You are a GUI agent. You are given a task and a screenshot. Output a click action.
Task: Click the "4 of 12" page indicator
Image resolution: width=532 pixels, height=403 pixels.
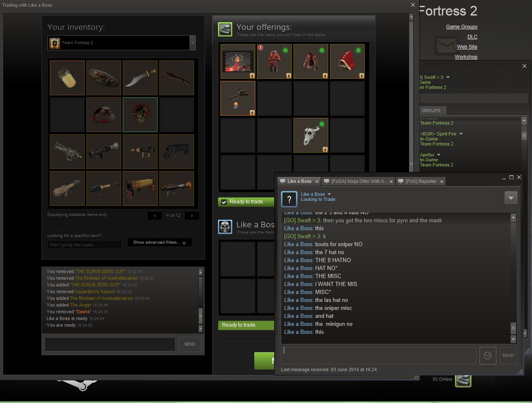coord(173,216)
